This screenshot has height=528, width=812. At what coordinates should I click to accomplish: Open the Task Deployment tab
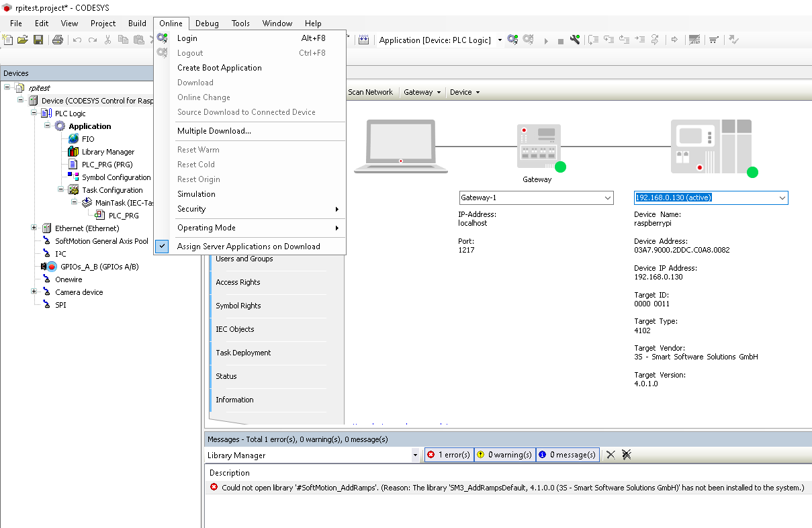(269, 353)
